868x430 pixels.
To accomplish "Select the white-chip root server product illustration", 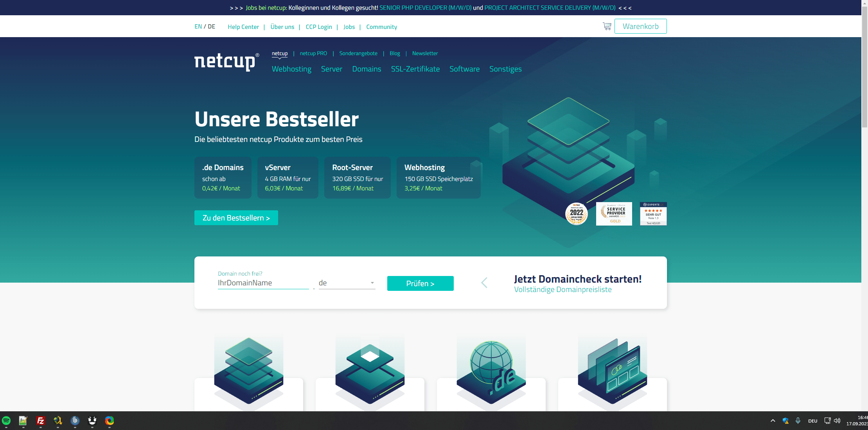I will [370, 373].
